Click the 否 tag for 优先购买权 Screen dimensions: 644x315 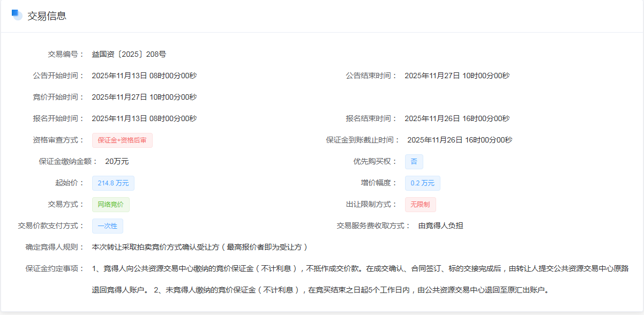coord(414,162)
